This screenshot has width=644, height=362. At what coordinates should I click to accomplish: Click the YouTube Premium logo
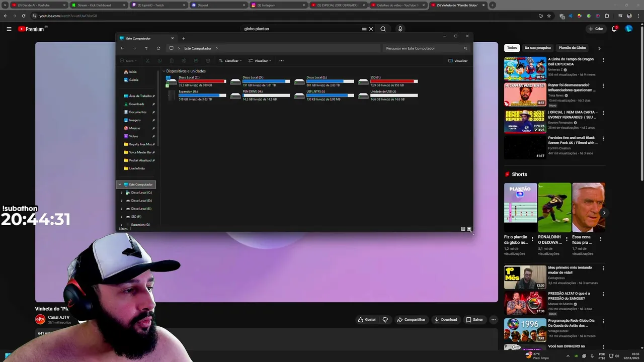(32, 29)
